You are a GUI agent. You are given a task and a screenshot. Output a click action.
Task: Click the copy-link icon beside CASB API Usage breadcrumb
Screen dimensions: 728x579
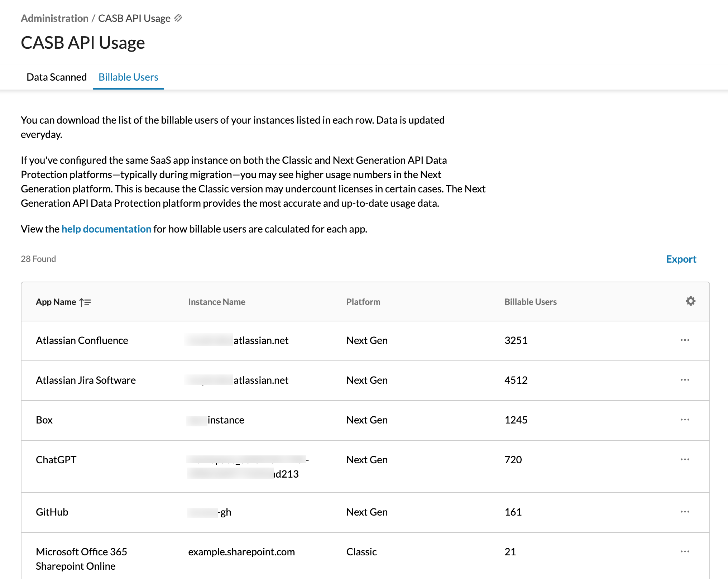[179, 17]
